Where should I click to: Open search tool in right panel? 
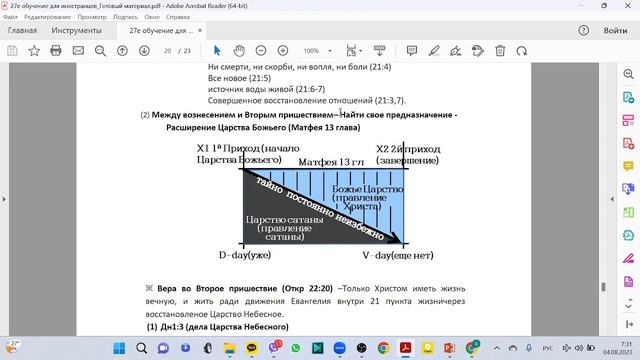[x=628, y=74]
